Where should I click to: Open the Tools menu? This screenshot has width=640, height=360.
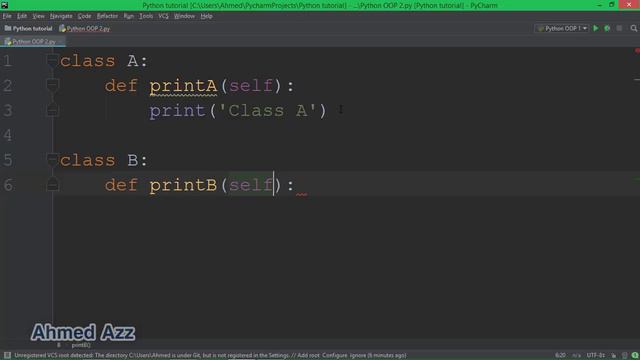tap(146, 16)
